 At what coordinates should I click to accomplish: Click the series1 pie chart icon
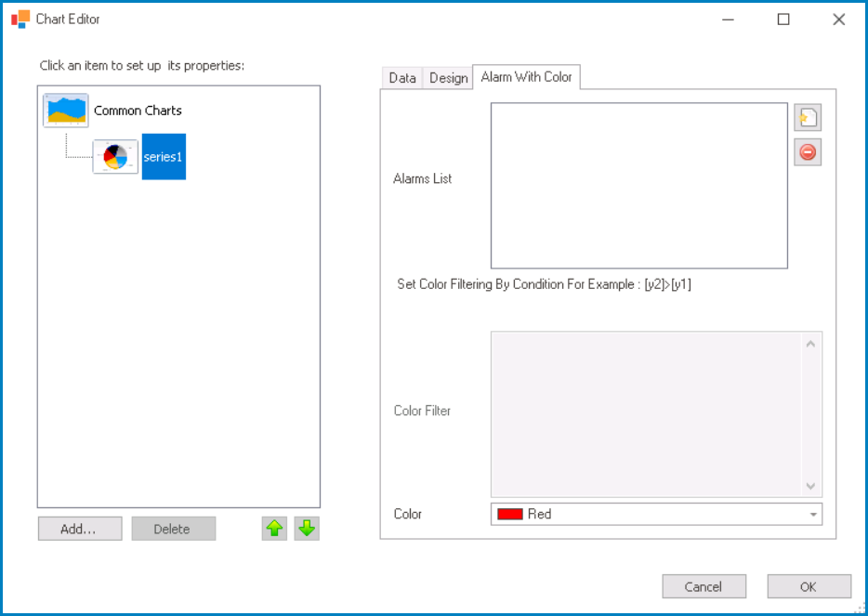pos(115,157)
